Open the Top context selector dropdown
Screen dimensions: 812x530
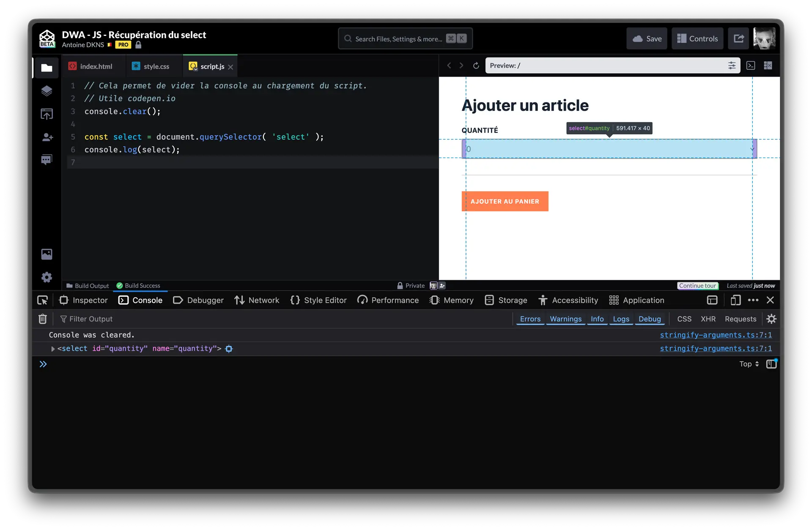pyautogui.click(x=749, y=364)
